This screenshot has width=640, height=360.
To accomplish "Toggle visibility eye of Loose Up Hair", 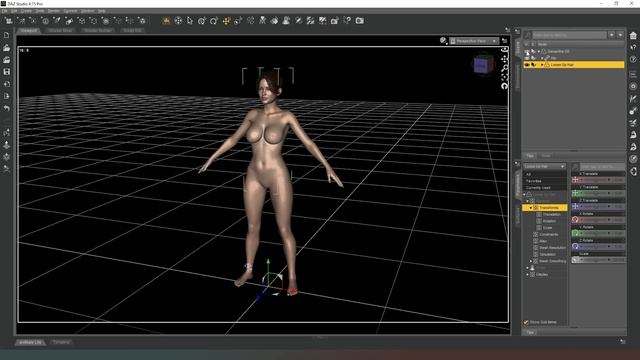I will coord(527,64).
